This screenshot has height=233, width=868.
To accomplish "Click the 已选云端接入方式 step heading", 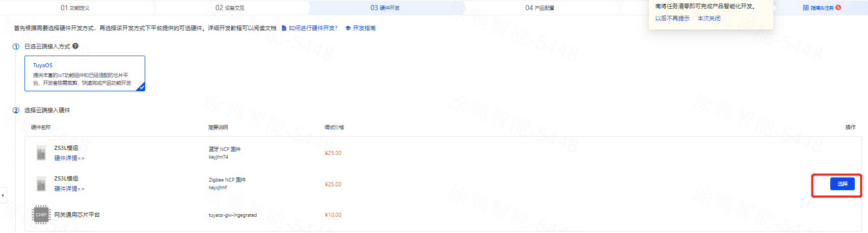I will point(47,46).
